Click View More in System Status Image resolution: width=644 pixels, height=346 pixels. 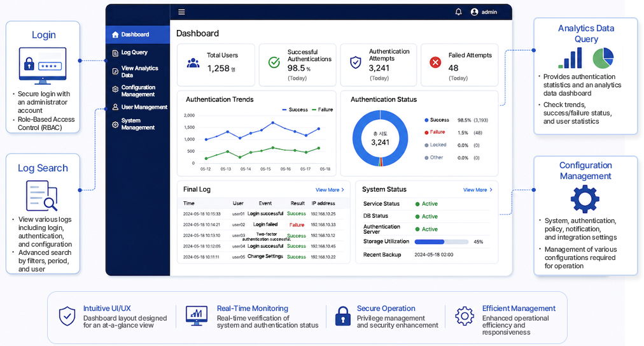click(x=478, y=190)
